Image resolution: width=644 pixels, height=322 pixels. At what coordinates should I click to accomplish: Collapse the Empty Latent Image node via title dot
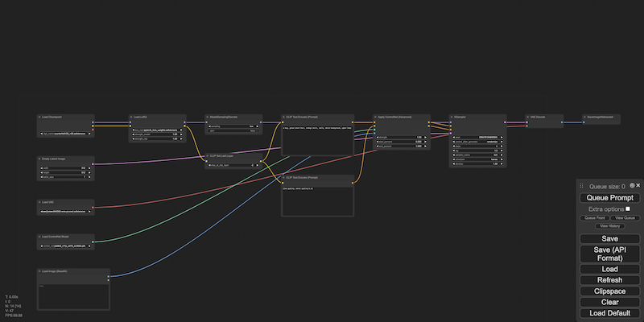(39, 159)
